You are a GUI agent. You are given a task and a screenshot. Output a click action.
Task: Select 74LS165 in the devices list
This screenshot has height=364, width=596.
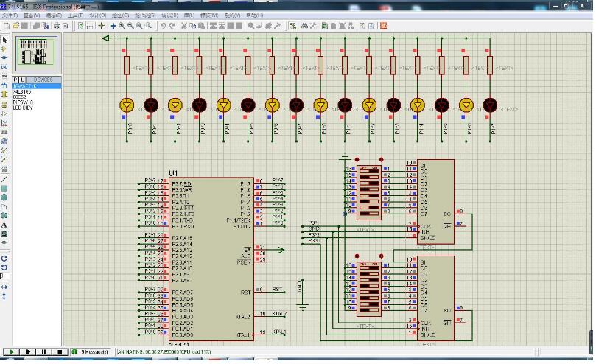[x=21, y=91]
